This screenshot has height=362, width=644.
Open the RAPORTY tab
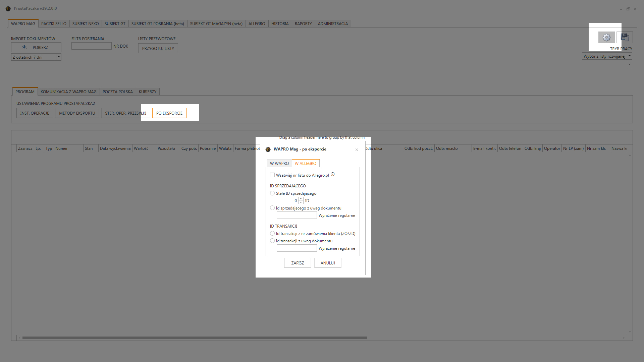coord(304,24)
